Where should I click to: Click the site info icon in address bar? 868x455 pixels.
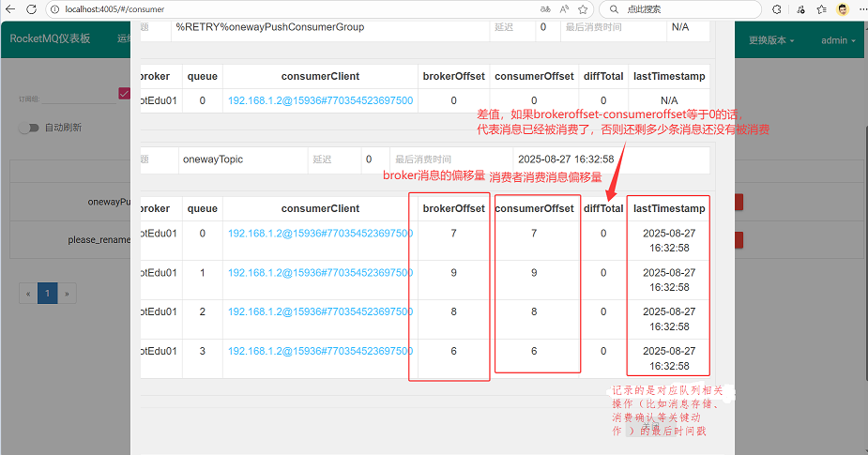[x=55, y=9]
